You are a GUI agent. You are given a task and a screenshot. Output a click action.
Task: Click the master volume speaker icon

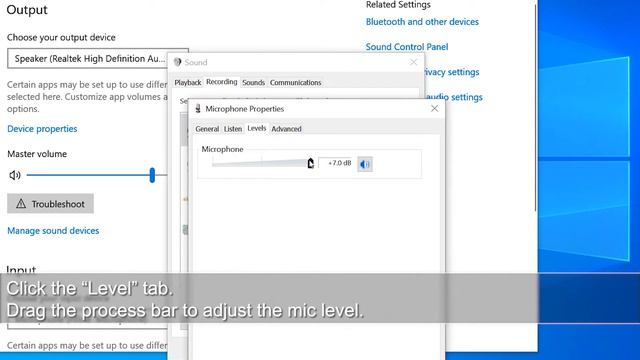click(x=15, y=175)
